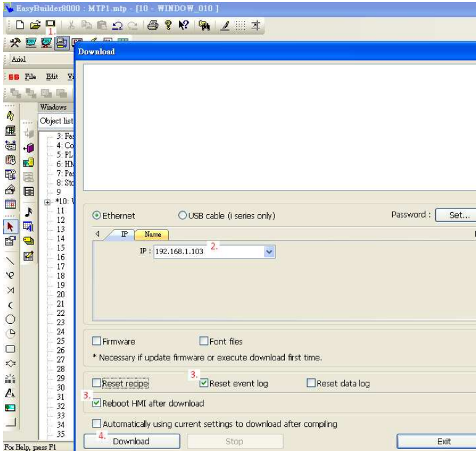Click the calendar grid object icon
The width and height of the screenshot is (476, 451).
pos(10,204)
